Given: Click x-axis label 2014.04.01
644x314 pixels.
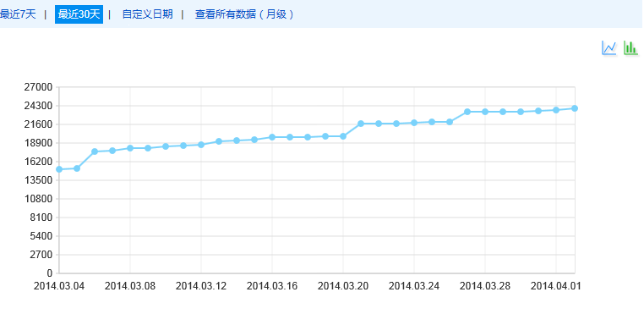Looking at the screenshot, I should pyautogui.click(x=556, y=286).
